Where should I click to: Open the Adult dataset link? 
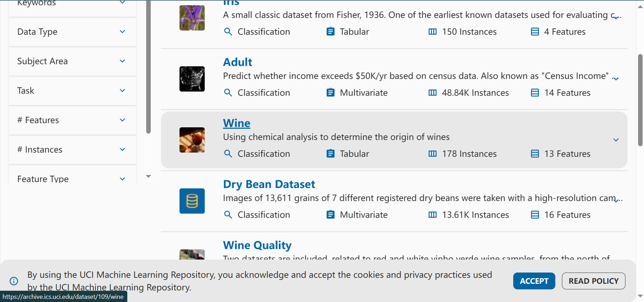237,62
